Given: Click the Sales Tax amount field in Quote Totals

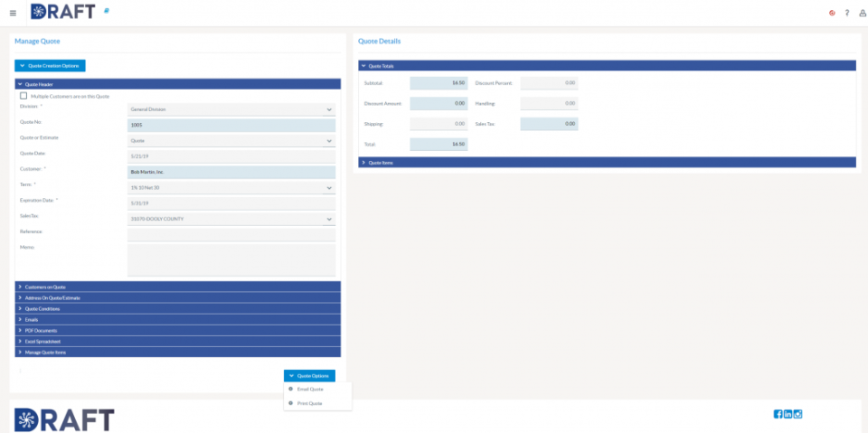Looking at the screenshot, I should click(549, 124).
